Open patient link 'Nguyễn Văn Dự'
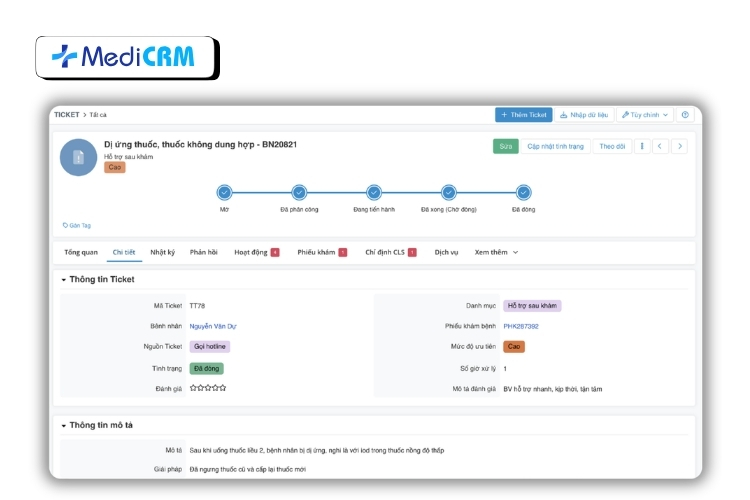Viewport: 750px width, 500px height. (x=213, y=326)
